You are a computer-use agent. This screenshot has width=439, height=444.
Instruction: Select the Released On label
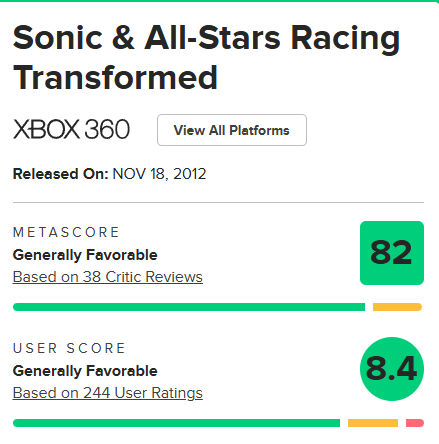61,174
